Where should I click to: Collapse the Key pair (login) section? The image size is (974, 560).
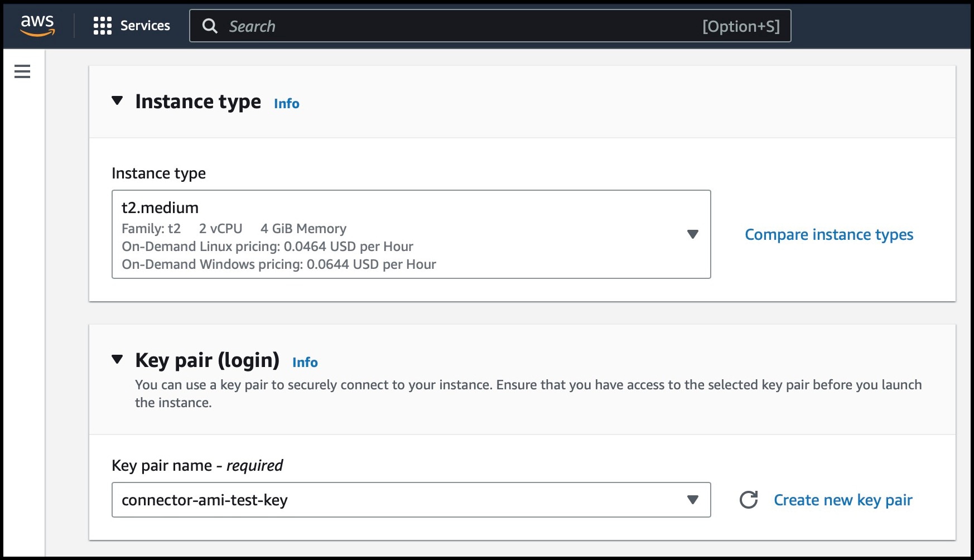pyautogui.click(x=117, y=360)
